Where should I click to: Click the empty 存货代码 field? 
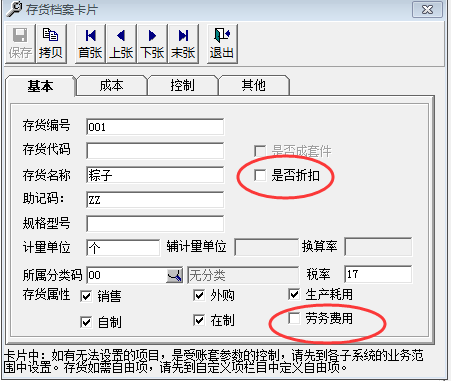[x=155, y=151]
